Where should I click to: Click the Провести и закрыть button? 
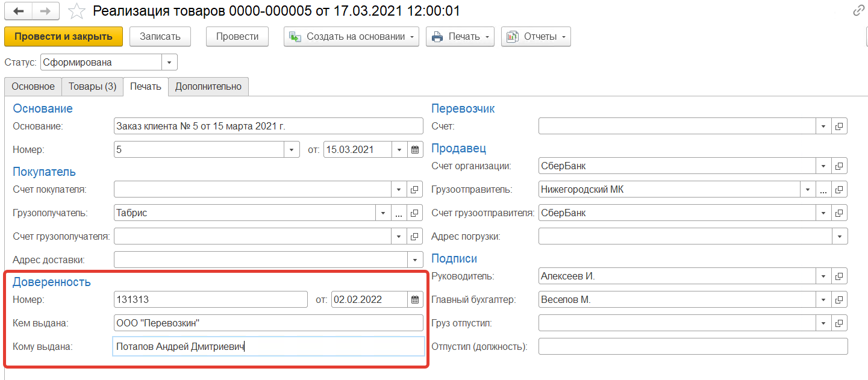click(x=63, y=37)
